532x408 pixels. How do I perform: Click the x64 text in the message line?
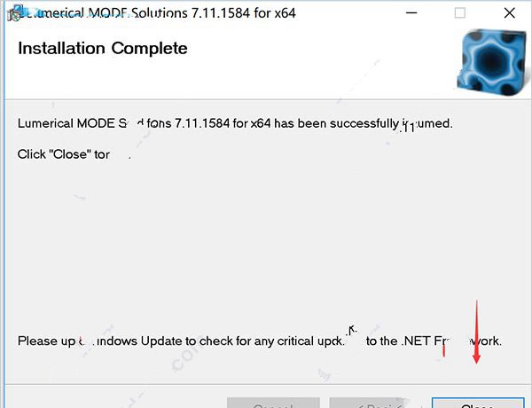[261, 123]
